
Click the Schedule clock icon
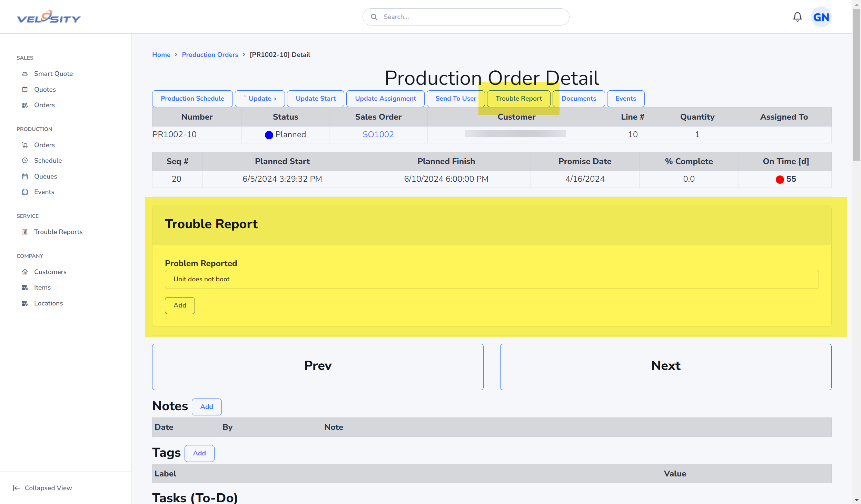(25, 161)
